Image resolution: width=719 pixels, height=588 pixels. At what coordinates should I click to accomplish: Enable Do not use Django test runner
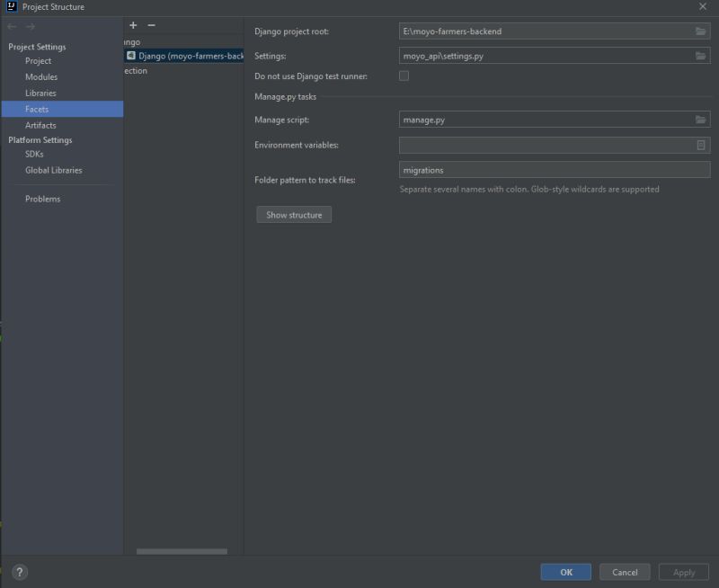(404, 76)
